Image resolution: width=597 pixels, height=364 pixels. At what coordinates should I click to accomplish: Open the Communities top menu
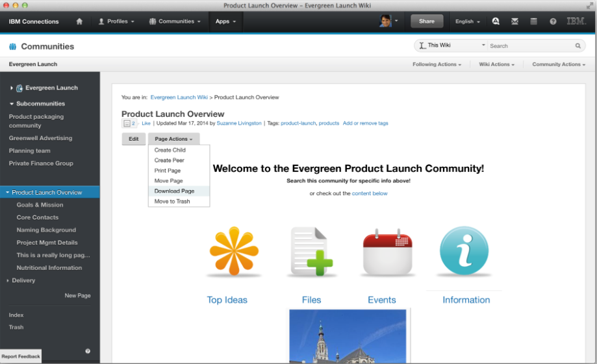tap(175, 21)
